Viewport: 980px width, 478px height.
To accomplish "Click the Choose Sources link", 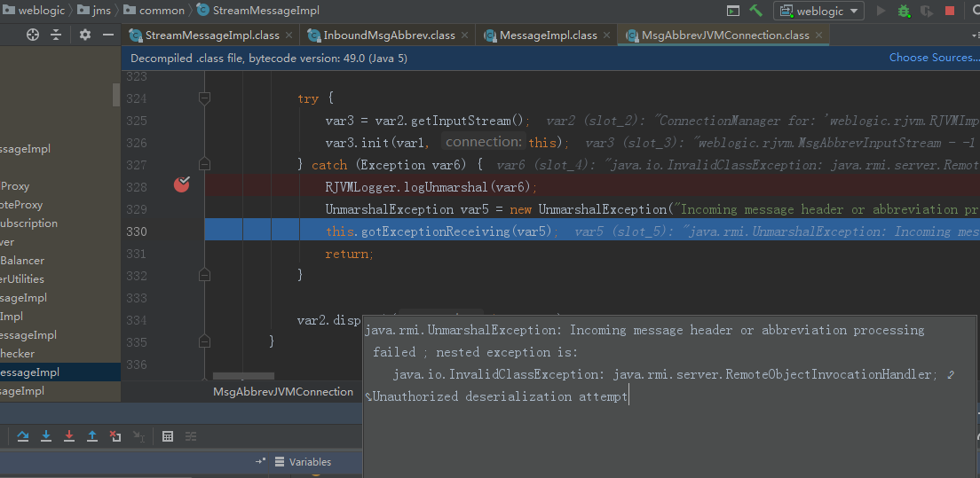I will [934, 58].
